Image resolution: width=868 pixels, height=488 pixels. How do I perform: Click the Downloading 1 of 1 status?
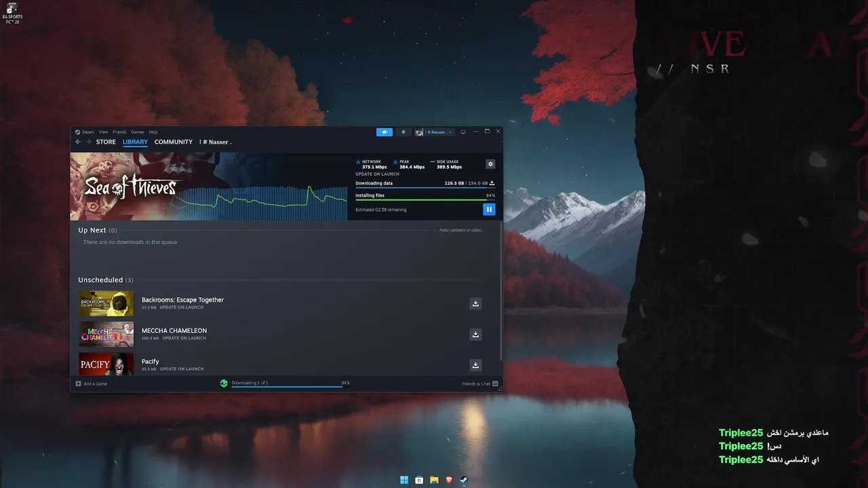(x=250, y=383)
